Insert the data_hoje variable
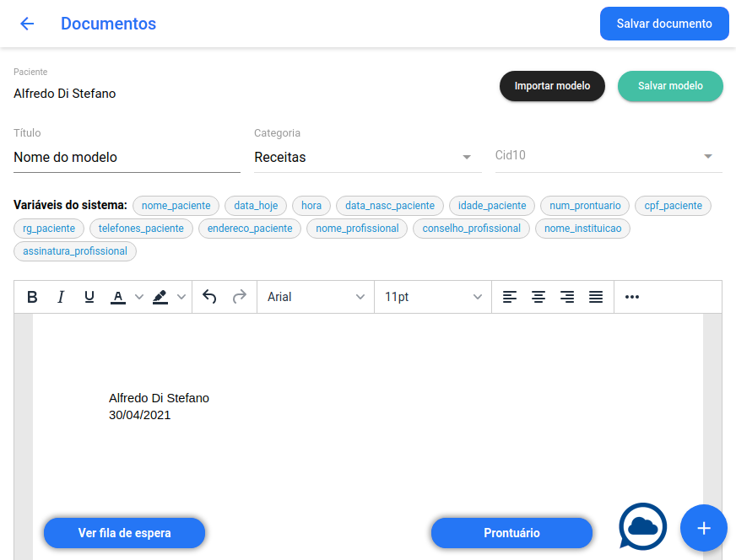 256,206
